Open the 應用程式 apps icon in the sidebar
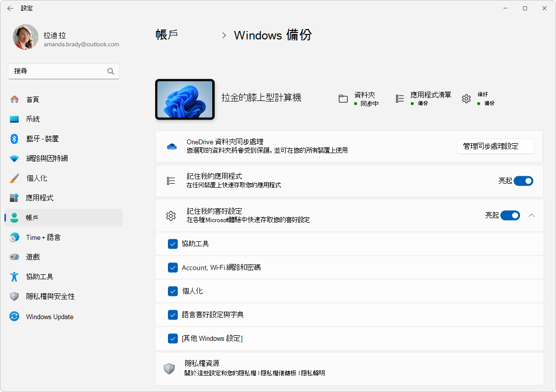The height and width of the screenshot is (392, 556). [x=14, y=198]
